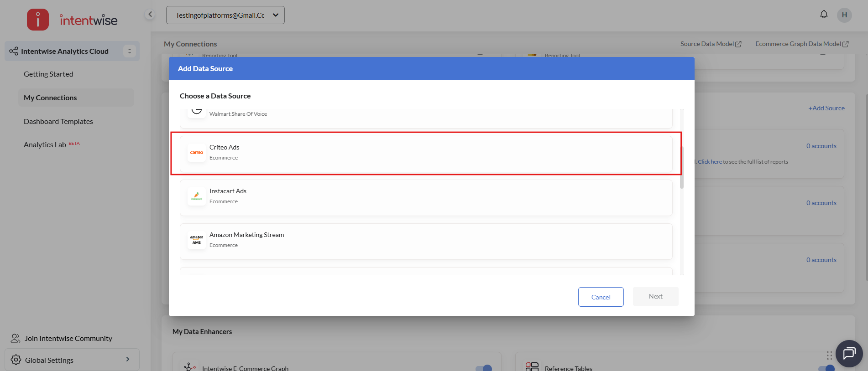The image size is (868, 371).
Task: Open the account email dropdown
Action: (x=225, y=15)
